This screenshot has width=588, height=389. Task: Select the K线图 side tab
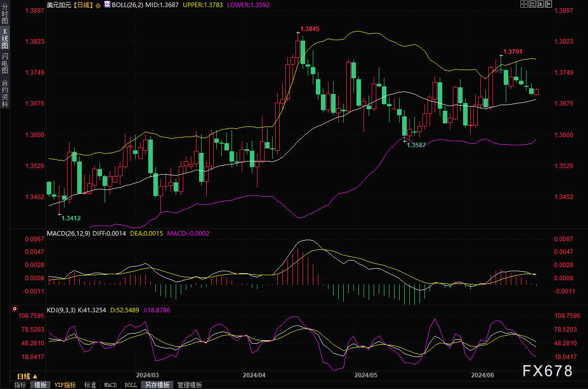pyautogui.click(x=5, y=39)
